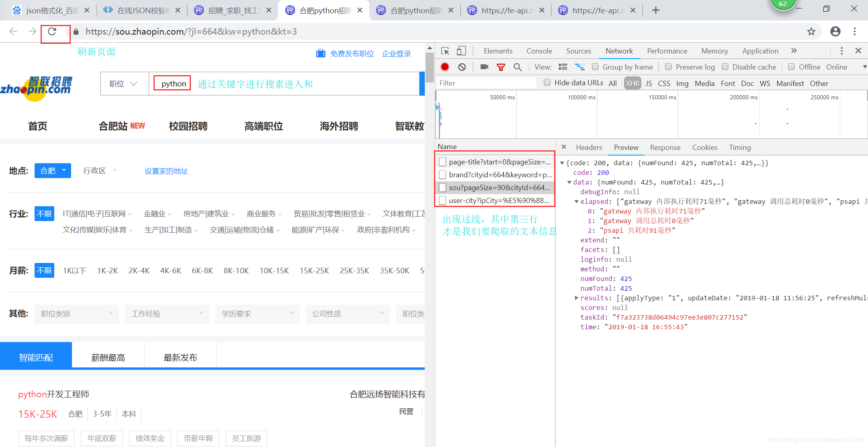The height and width of the screenshot is (447, 868).
Task: Show more DevTools panels with the chevron
Action: (794, 51)
